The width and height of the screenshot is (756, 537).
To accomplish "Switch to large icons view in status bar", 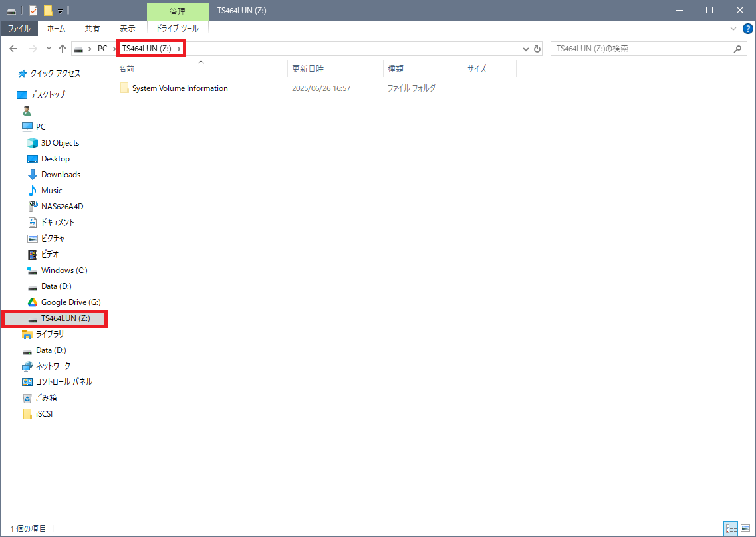I will point(745,529).
